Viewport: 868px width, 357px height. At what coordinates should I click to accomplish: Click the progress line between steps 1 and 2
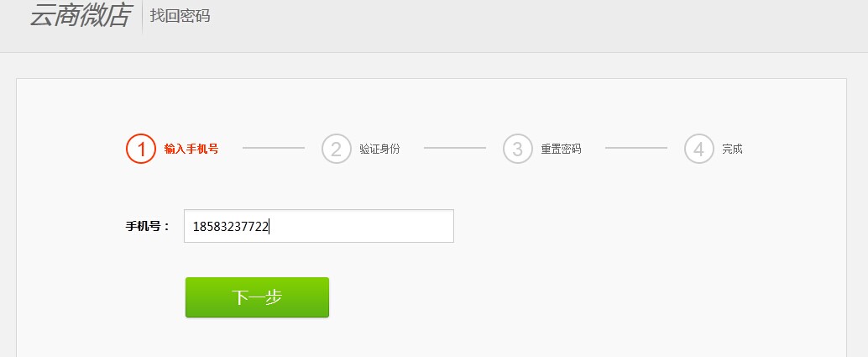pos(274,148)
